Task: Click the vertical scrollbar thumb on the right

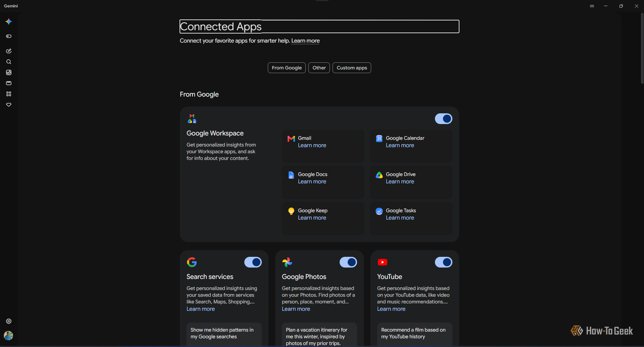Action: 642,49
